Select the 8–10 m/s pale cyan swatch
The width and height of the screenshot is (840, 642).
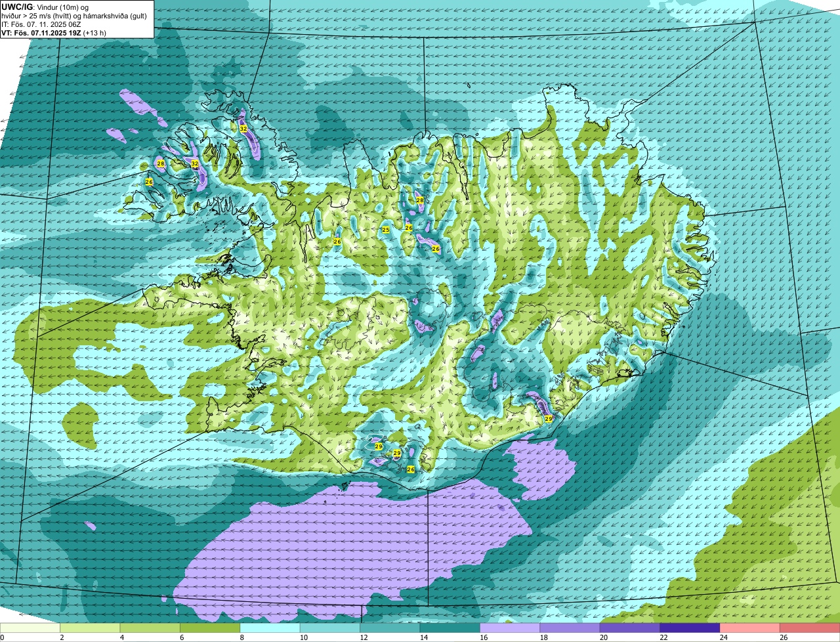(270, 628)
